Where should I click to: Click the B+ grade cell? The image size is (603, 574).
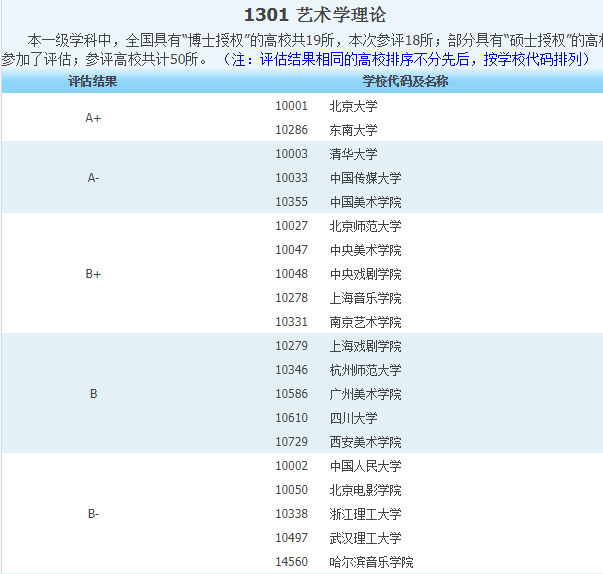tap(93, 274)
